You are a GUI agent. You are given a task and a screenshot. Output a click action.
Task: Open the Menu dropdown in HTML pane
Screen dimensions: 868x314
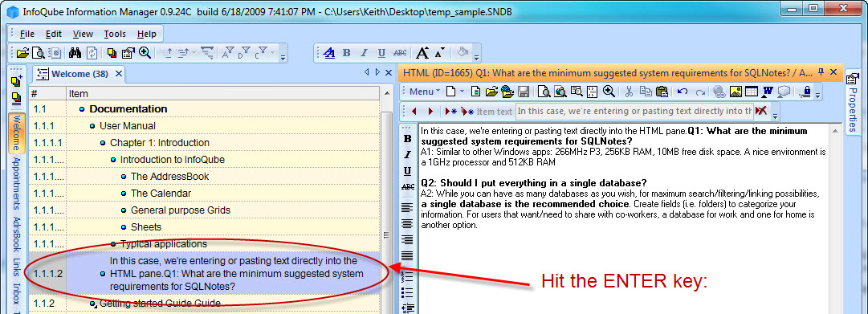click(425, 92)
